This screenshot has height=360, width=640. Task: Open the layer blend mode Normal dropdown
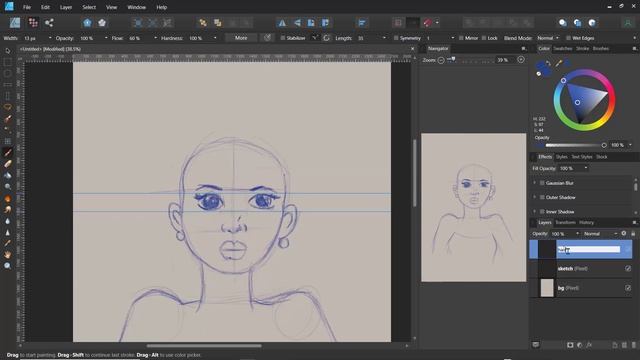pyautogui.click(x=600, y=234)
